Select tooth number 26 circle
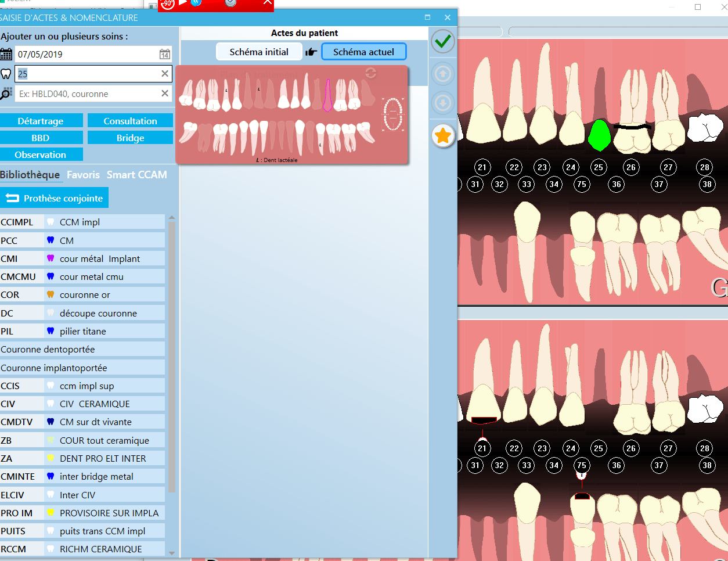Screen dimensions: 728x561 point(630,167)
